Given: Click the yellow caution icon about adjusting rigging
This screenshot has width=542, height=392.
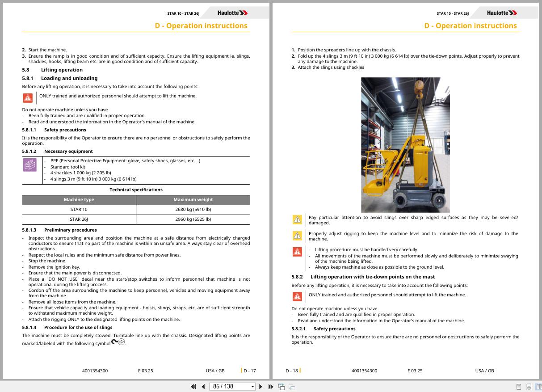Looking at the screenshot, I should (x=297, y=236).
